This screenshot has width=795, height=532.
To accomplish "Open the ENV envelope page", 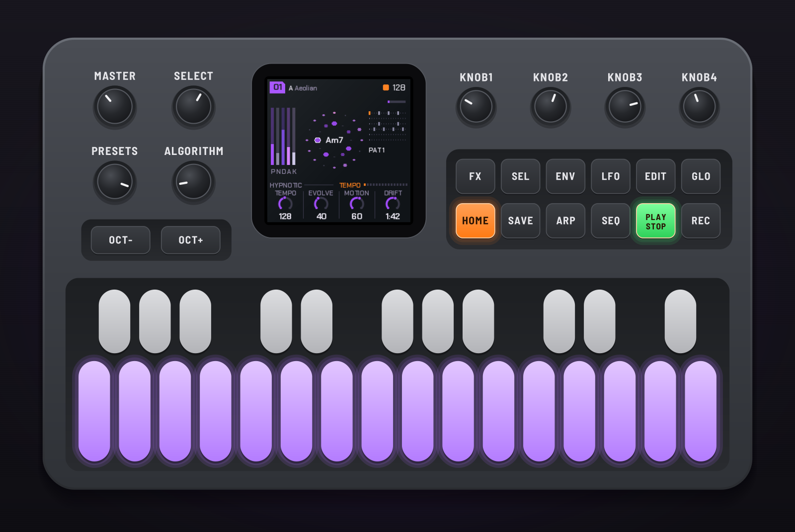I will [x=565, y=176].
